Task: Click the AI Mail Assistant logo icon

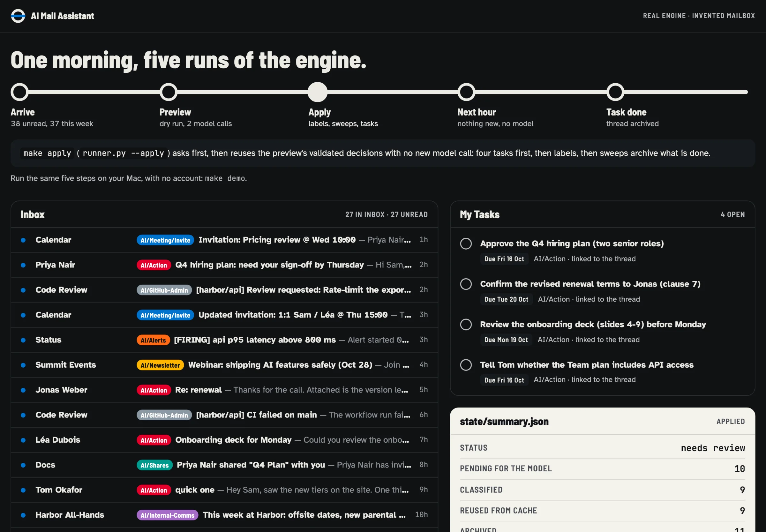Action: pyautogui.click(x=18, y=16)
